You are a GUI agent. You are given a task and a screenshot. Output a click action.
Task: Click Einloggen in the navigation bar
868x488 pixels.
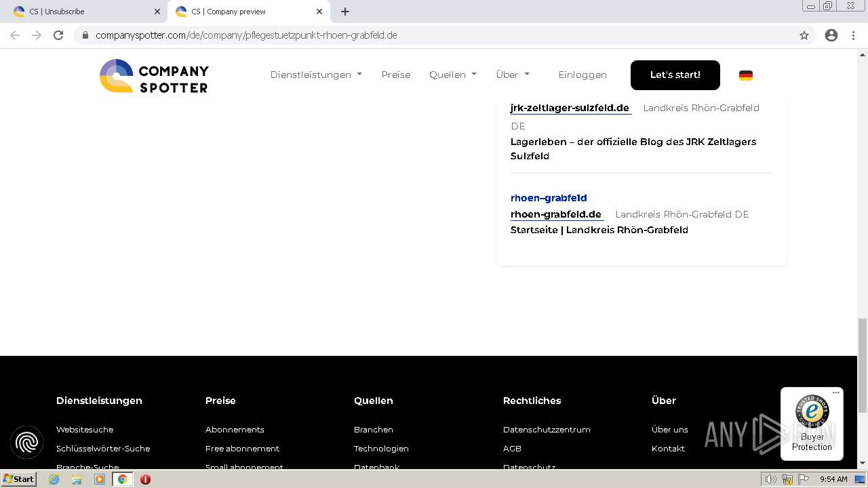pyautogui.click(x=583, y=75)
